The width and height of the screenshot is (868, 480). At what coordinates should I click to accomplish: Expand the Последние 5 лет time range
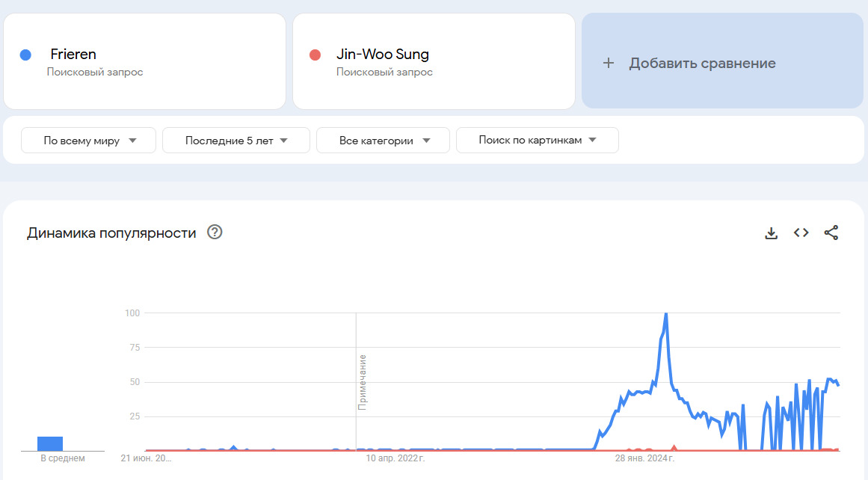coord(236,141)
